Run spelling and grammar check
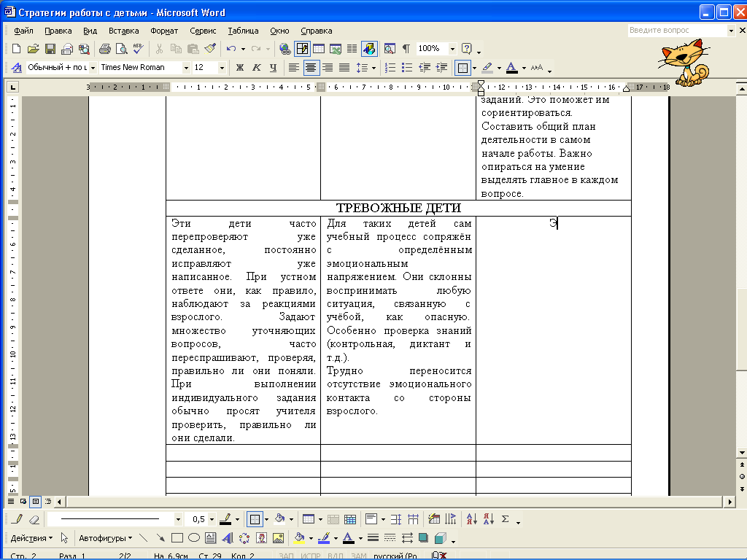Image resolution: width=747 pixels, height=560 pixels. (x=138, y=49)
